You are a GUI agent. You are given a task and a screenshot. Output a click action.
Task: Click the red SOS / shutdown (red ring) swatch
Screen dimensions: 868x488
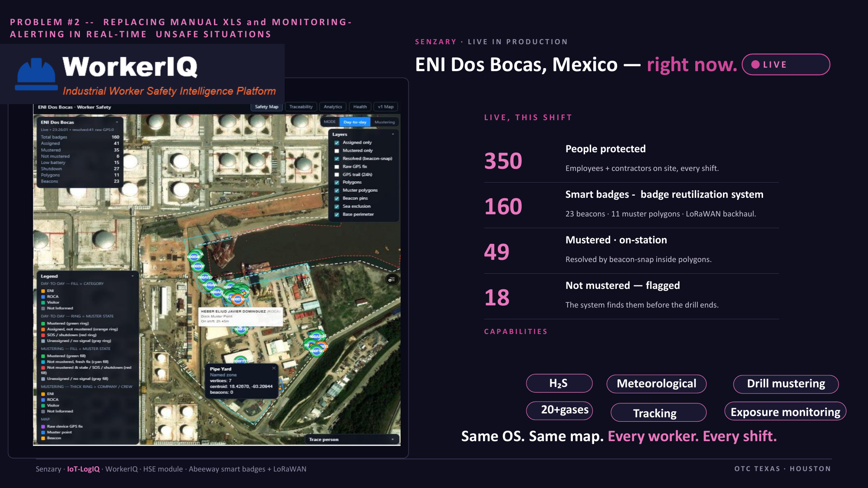[x=43, y=335]
